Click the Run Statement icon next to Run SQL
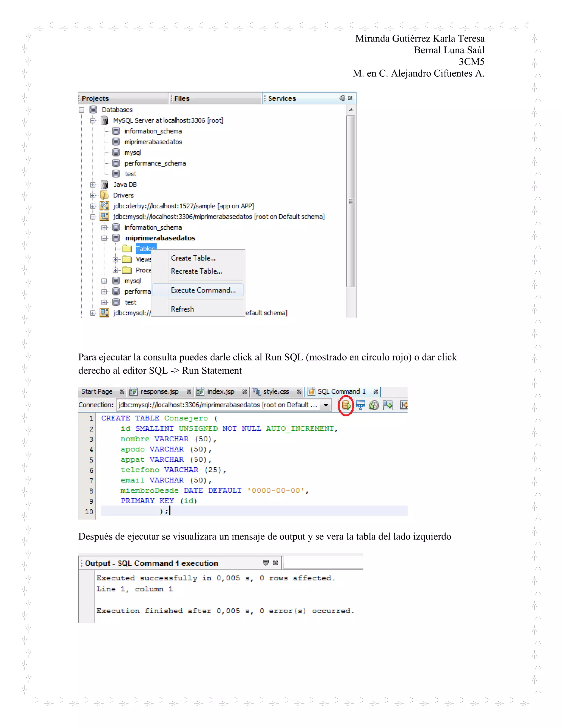Screen dimensions: 563x728 (360, 405)
